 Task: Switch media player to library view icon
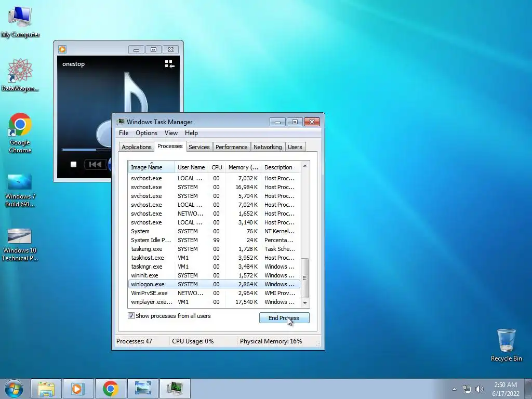[x=169, y=64]
